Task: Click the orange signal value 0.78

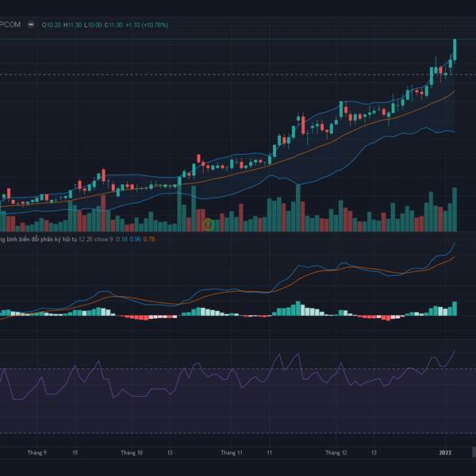Action: [149, 240]
